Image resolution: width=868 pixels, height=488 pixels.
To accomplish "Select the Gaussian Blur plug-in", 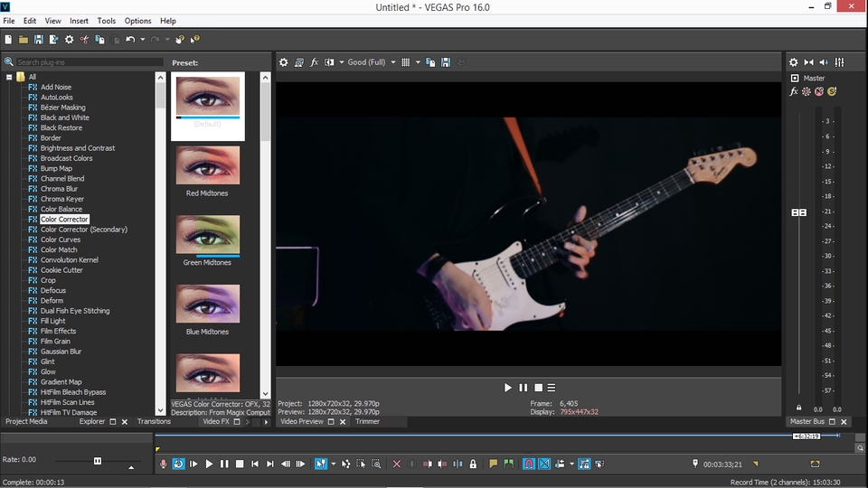I will coord(61,352).
